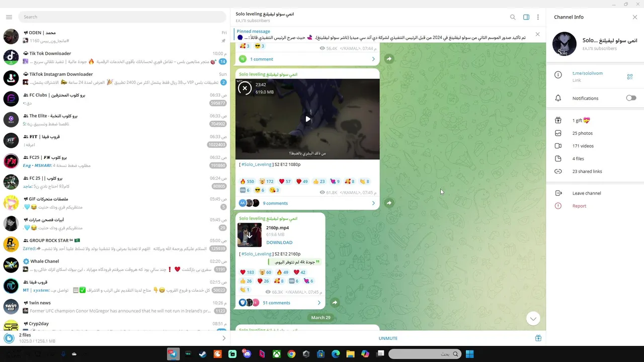The width and height of the screenshot is (644, 362).
Task: Open the Cryp2day chat
Action: [115, 325]
